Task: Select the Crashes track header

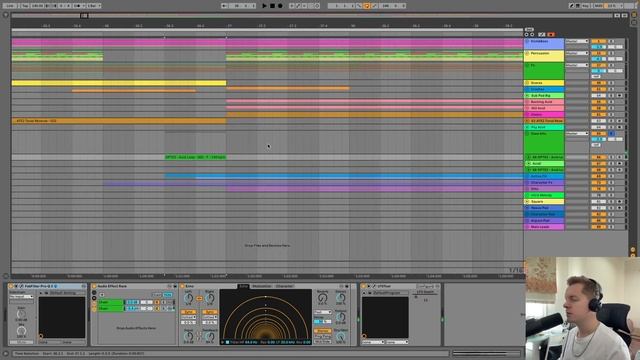Action: pyautogui.click(x=544, y=89)
